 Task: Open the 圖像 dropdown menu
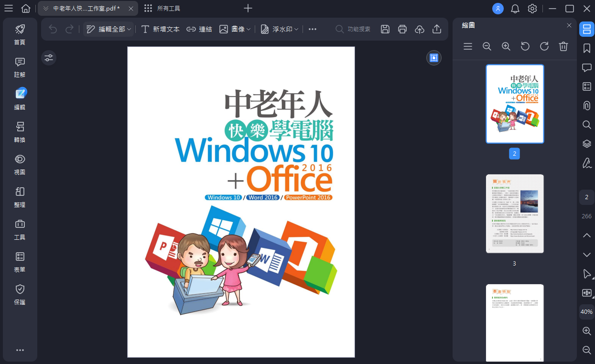pyautogui.click(x=249, y=29)
